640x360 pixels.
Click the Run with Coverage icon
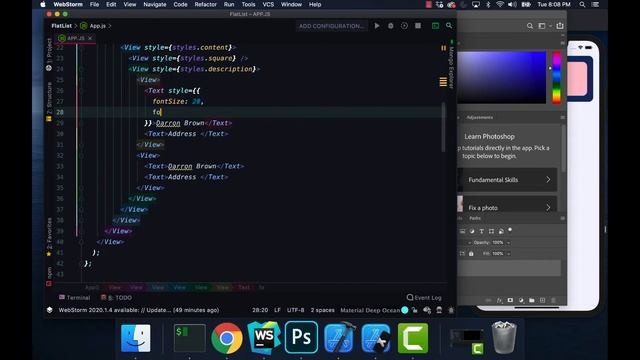tap(404, 26)
